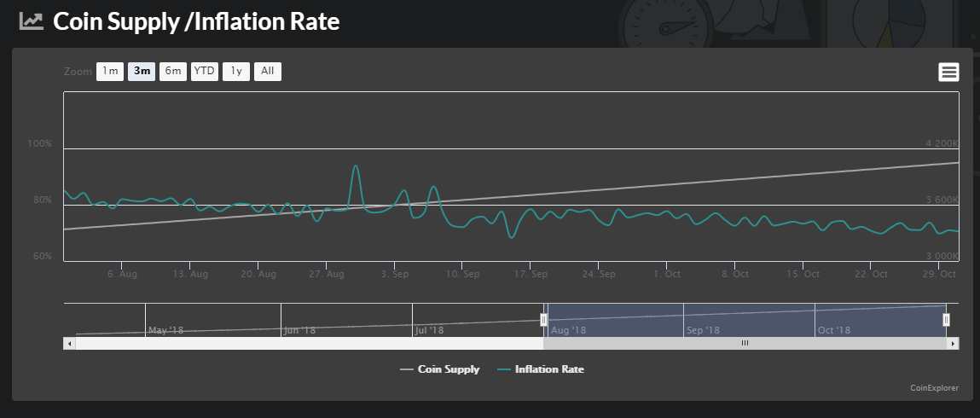This screenshot has height=418, width=980.
Task: Click the inflation spike near 30 August
Action: (356, 166)
